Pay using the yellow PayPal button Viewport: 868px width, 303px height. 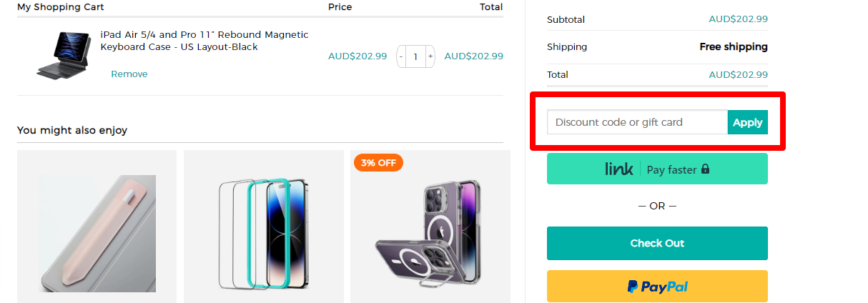(x=657, y=286)
